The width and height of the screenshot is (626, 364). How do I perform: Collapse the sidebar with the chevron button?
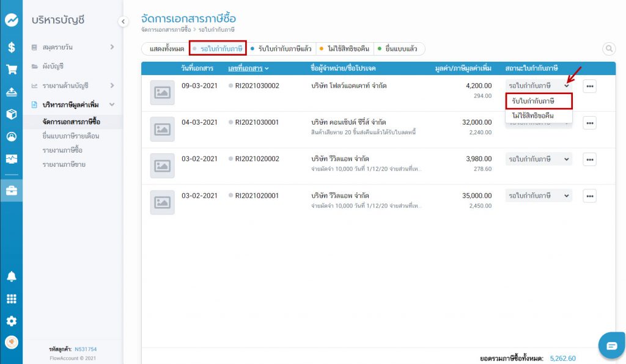pos(123,21)
